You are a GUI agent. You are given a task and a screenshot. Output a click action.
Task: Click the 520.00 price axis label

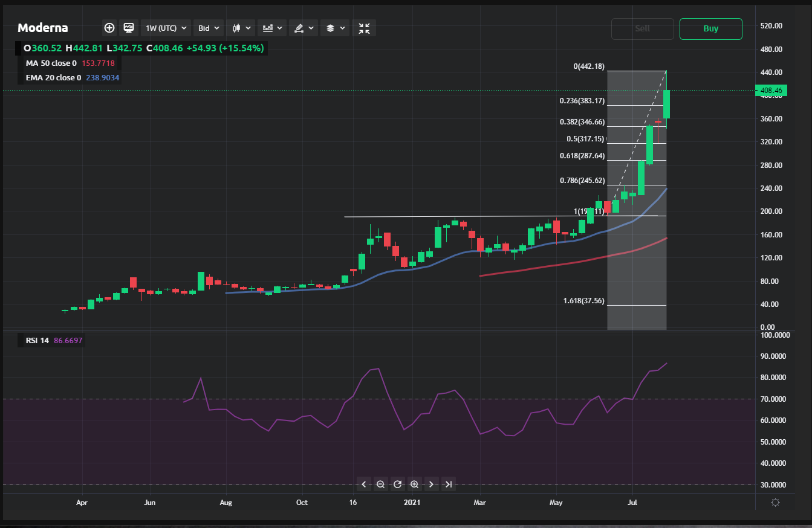pyautogui.click(x=771, y=26)
